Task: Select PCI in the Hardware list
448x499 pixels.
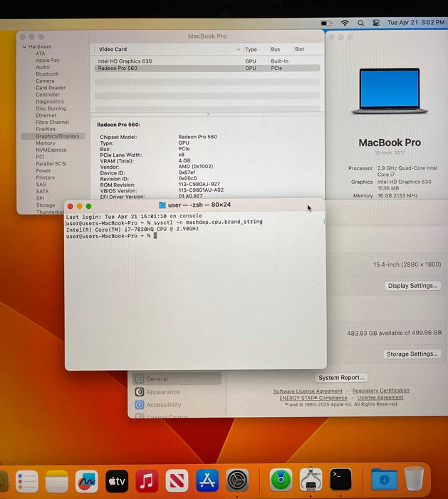Action: click(x=40, y=157)
